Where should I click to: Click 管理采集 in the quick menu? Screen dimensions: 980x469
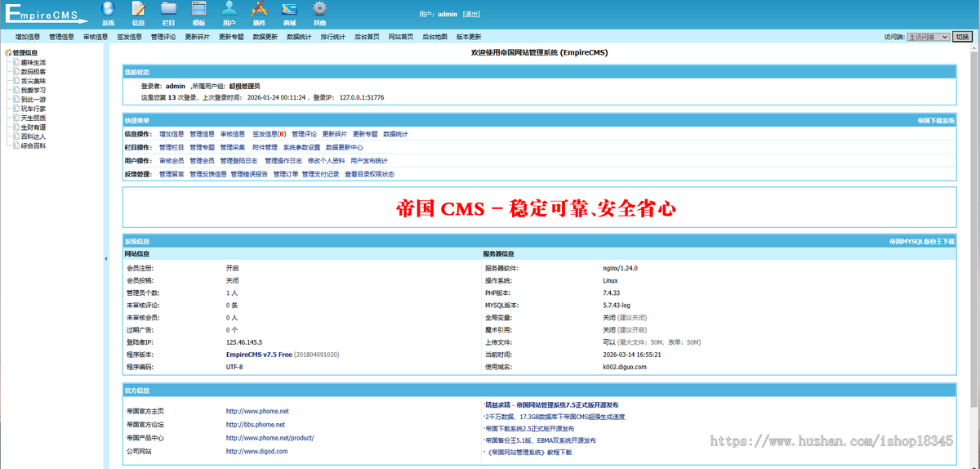(233, 147)
